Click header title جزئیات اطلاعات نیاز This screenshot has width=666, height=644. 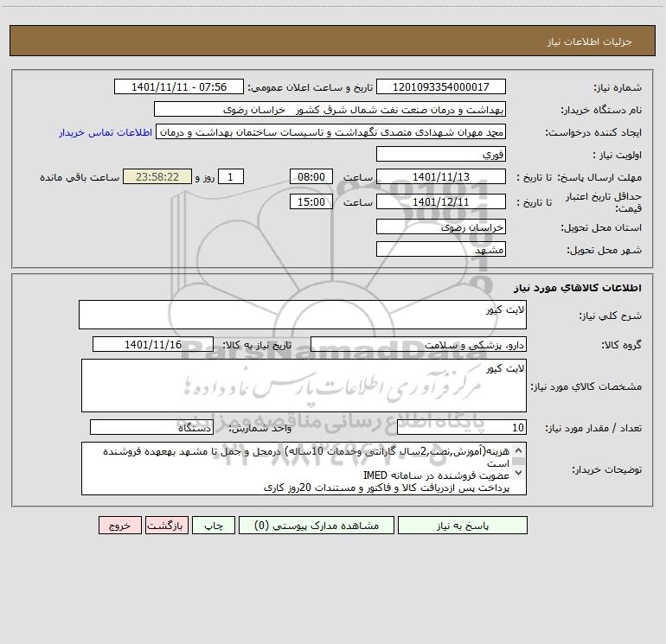[589, 41]
